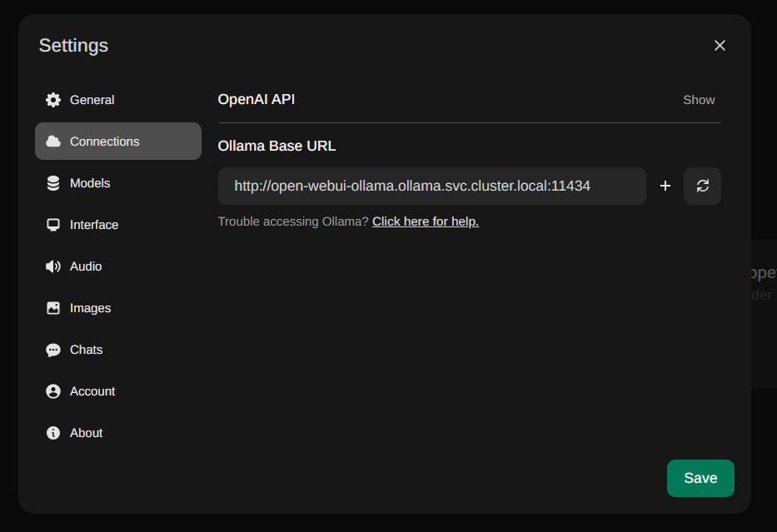Click the monitor icon for Interface
Viewport: 777px width, 532px height.
53,225
